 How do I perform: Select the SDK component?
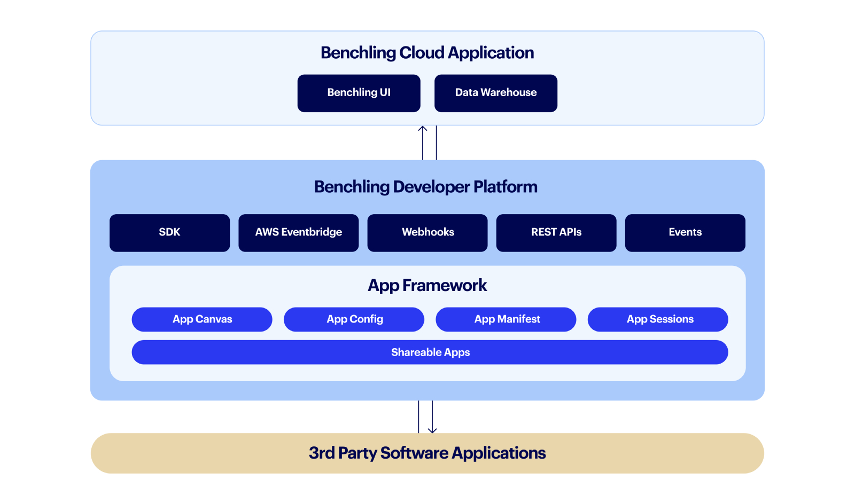click(x=169, y=232)
